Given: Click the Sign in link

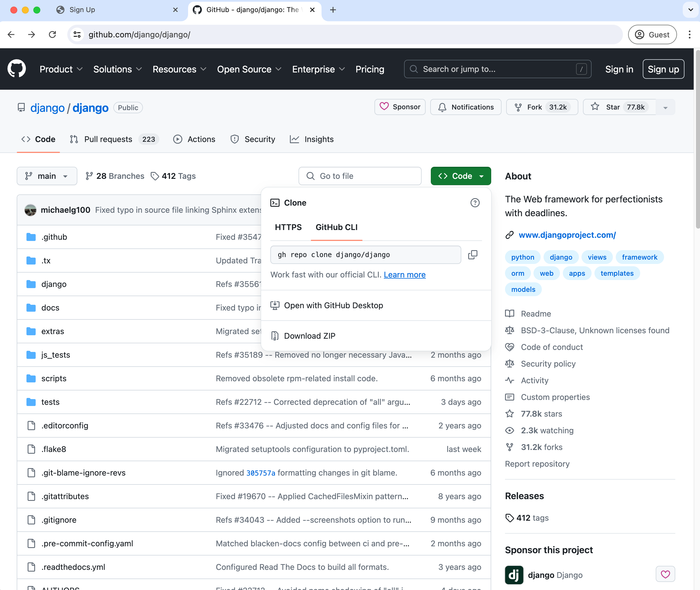Looking at the screenshot, I should click(619, 69).
